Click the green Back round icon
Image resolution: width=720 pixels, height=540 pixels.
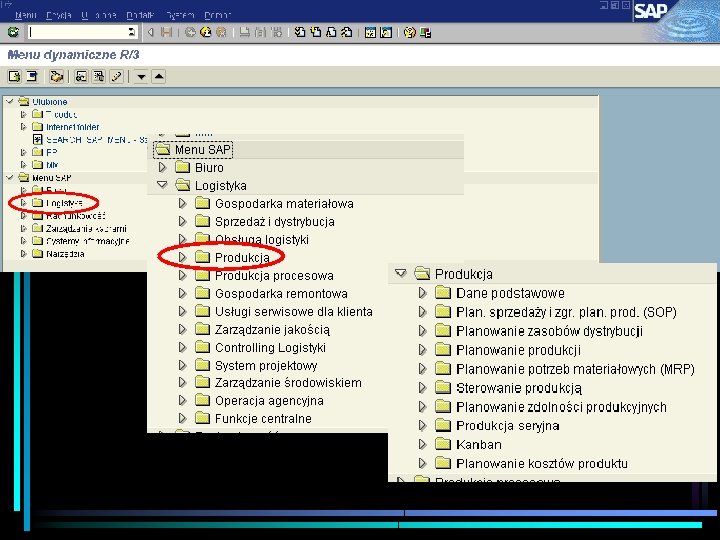coord(190,32)
